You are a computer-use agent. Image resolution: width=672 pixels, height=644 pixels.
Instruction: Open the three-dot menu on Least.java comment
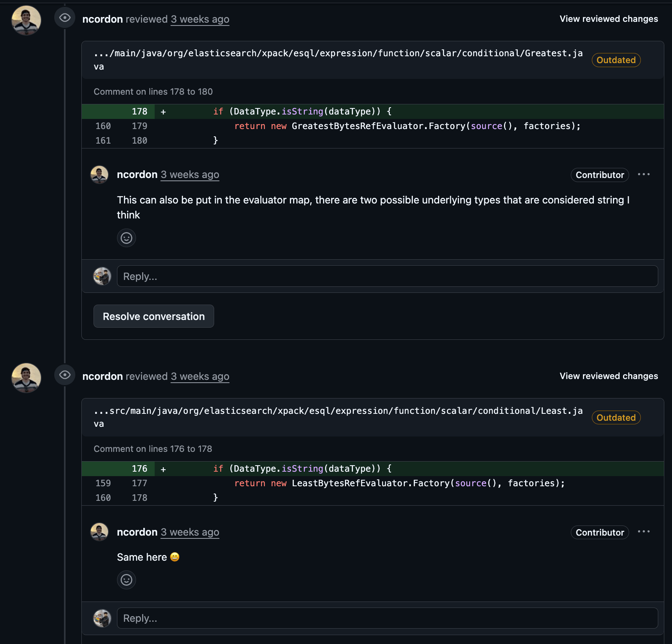tap(644, 532)
